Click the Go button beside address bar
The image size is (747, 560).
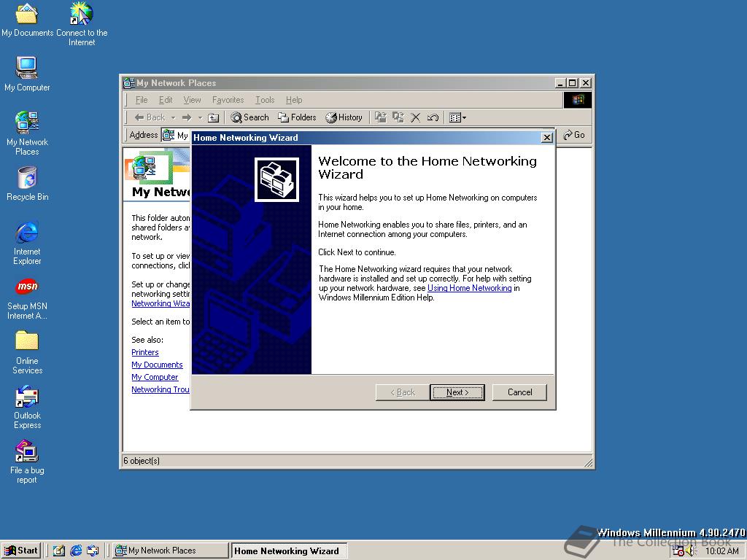coord(574,135)
